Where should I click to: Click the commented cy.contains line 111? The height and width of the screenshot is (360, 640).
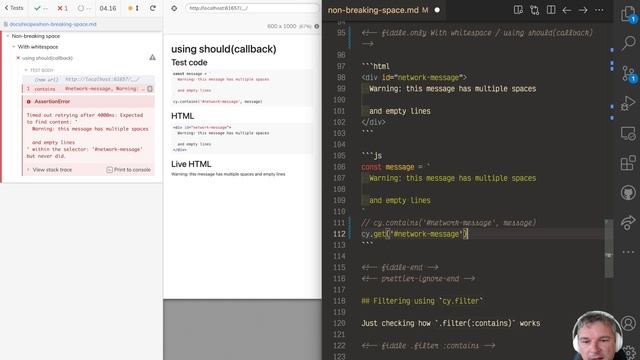pos(449,223)
